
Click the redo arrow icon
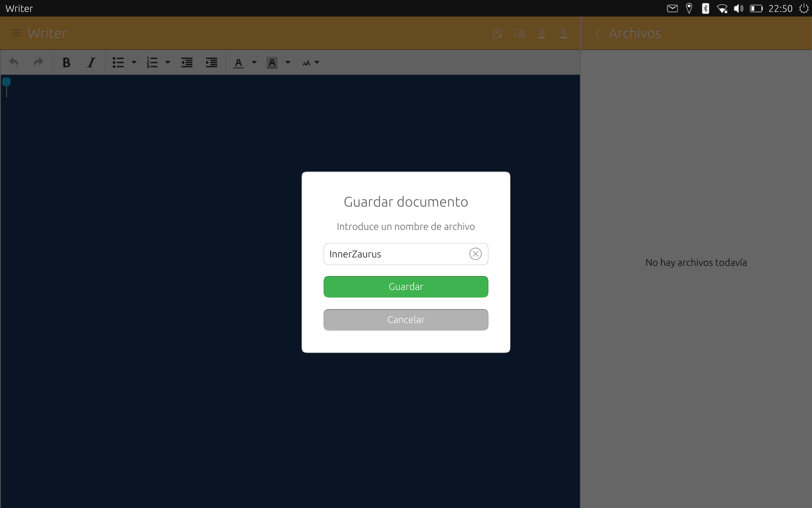(38, 63)
